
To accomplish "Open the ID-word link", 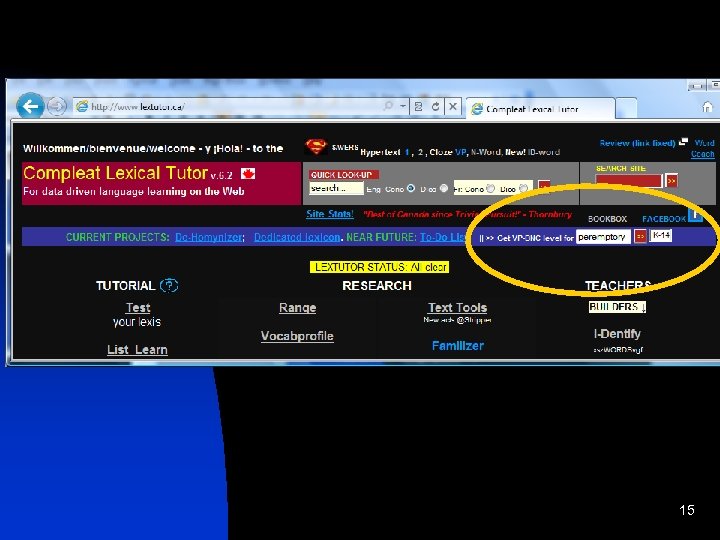I will (544, 152).
